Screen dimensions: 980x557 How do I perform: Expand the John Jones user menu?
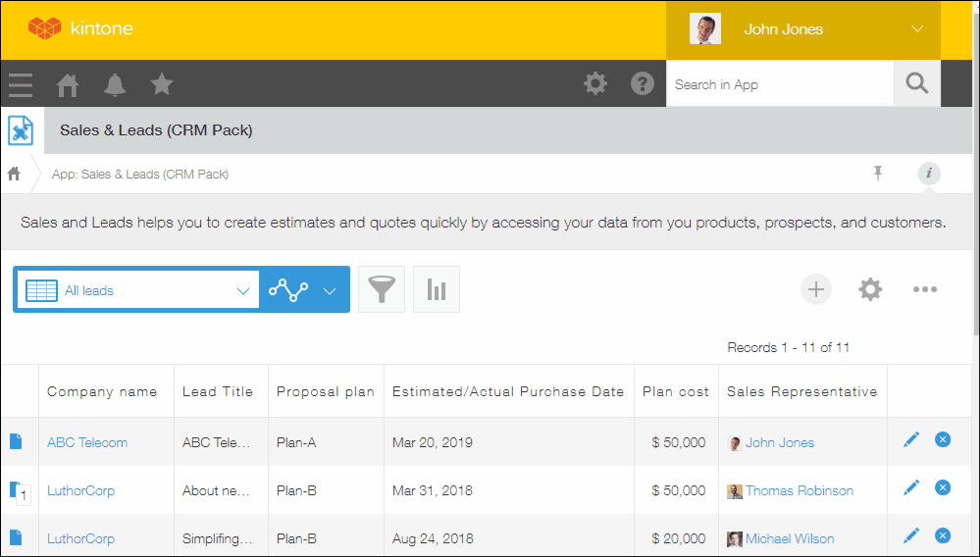[x=917, y=29]
